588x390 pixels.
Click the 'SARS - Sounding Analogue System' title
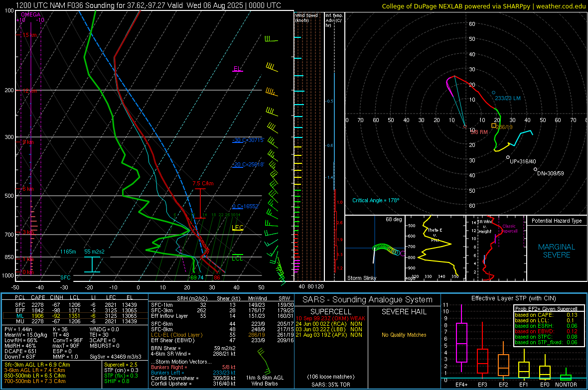click(367, 300)
